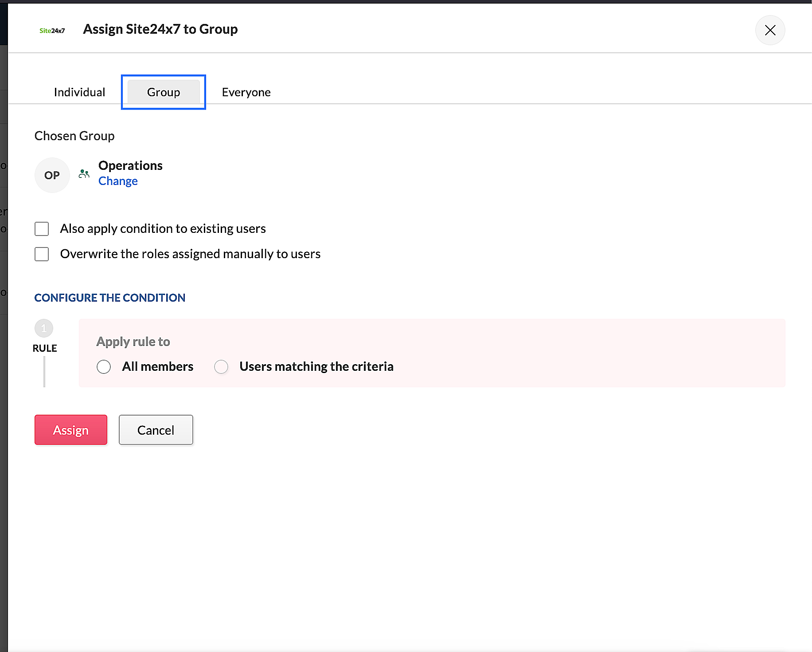Image resolution: width=812 pixels, height=652 pixels.
Task: Click the Assign Site24x7 to Group title
Action: click(160, 29)
